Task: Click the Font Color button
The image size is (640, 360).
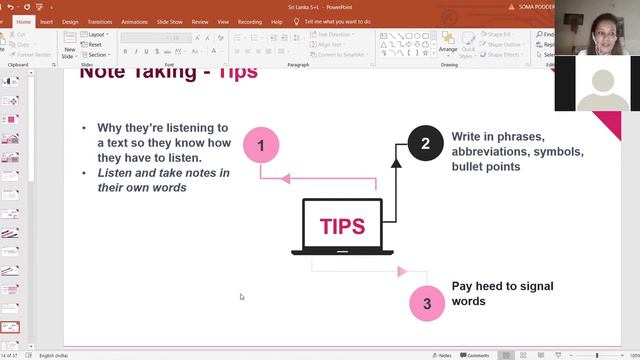Action: point(213,51)
